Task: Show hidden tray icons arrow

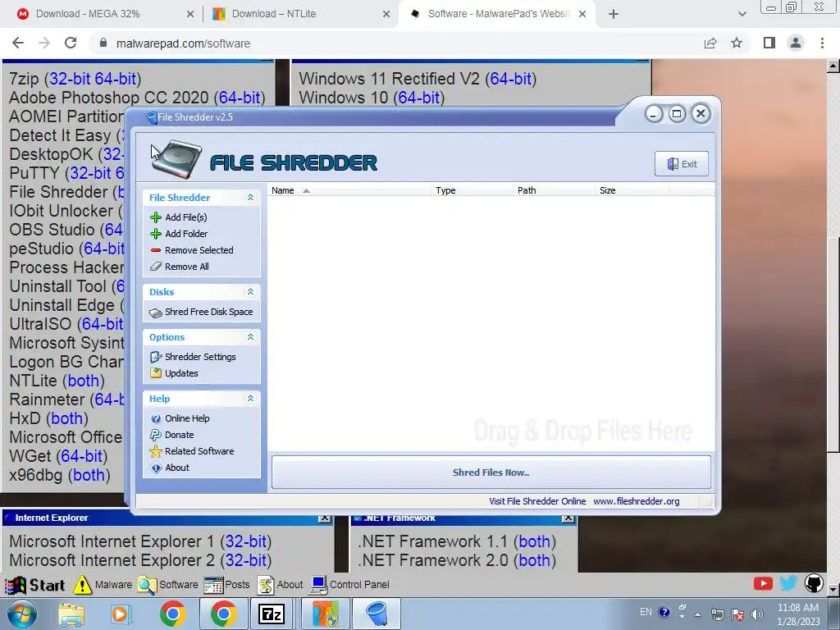Action: click(697, 614)
